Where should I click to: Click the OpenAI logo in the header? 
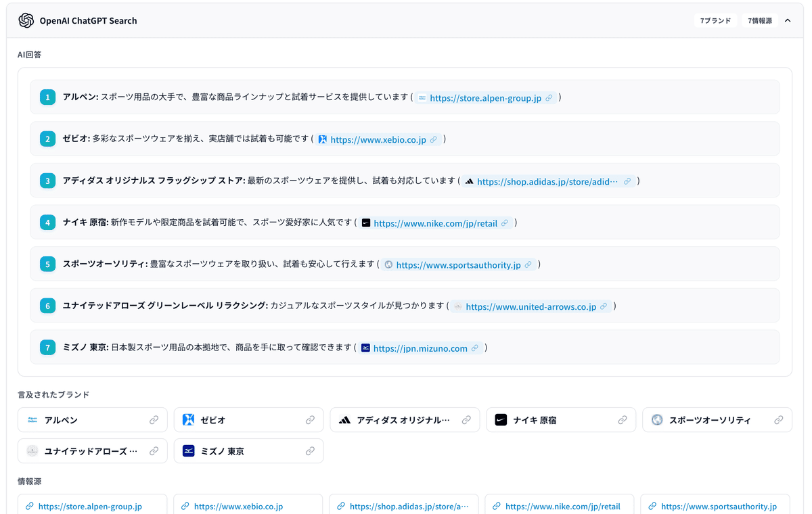pyautogui.click(x=26, y=20)
